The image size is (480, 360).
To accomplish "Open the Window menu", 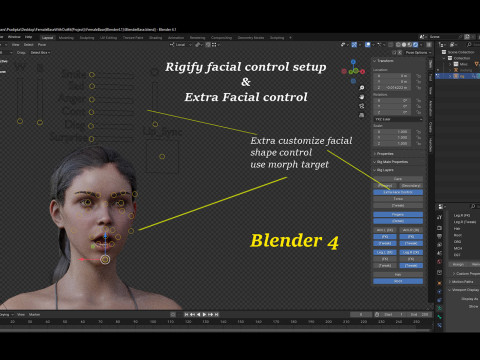I will [14, 37].
